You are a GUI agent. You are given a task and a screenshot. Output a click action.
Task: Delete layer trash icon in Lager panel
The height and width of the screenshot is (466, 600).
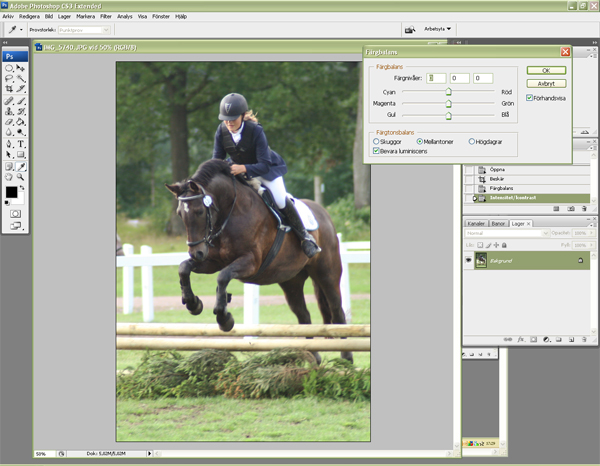point(584,339)
